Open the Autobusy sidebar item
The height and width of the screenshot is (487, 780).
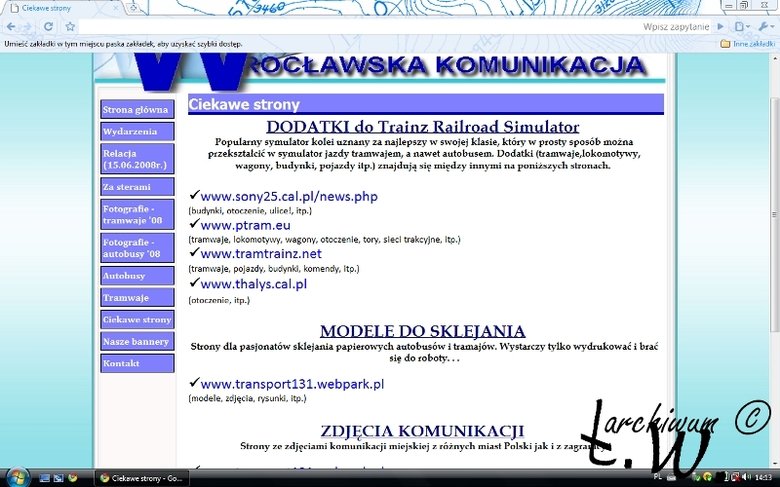[x=137, y=276]
